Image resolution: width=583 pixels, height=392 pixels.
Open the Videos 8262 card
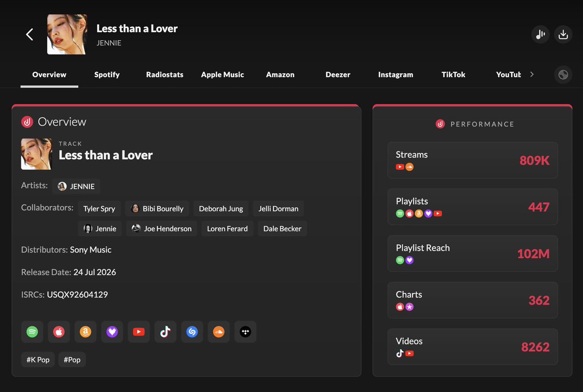pos(472,347)
